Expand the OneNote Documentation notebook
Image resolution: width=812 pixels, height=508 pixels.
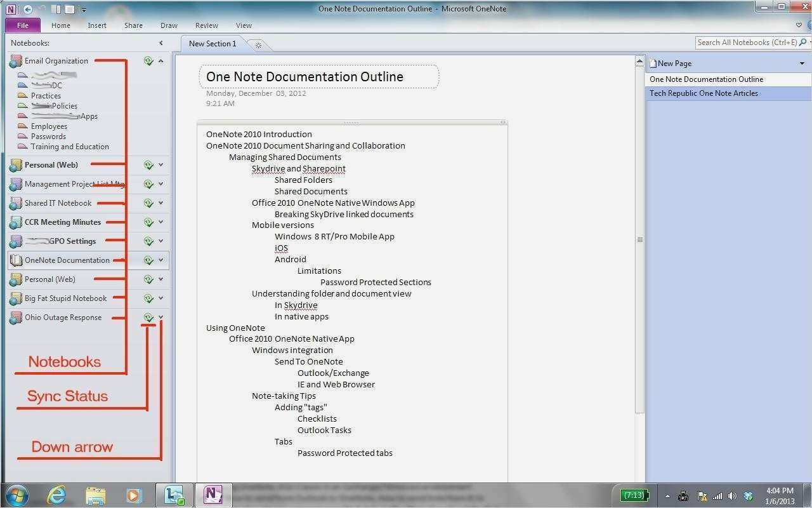(x=160, y=260)
